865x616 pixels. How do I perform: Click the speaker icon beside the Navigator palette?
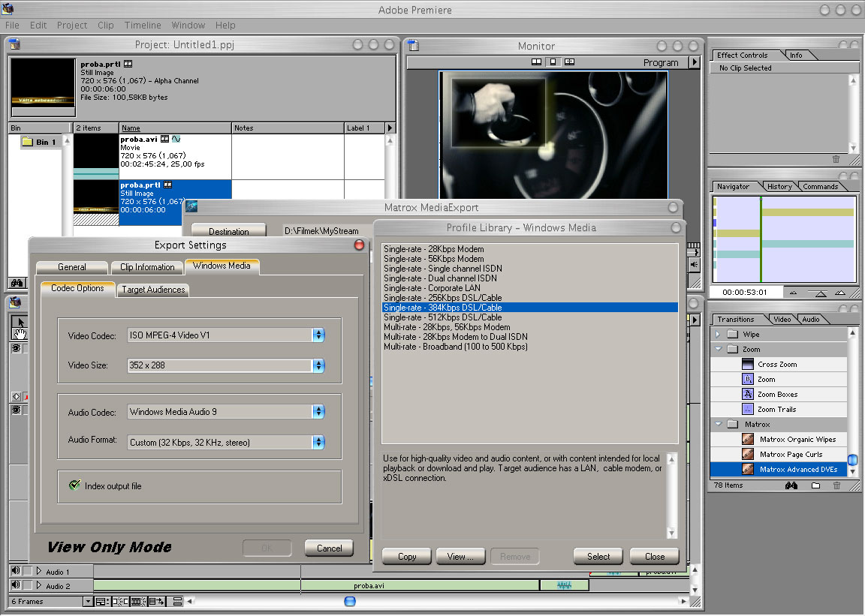point(694,265)
